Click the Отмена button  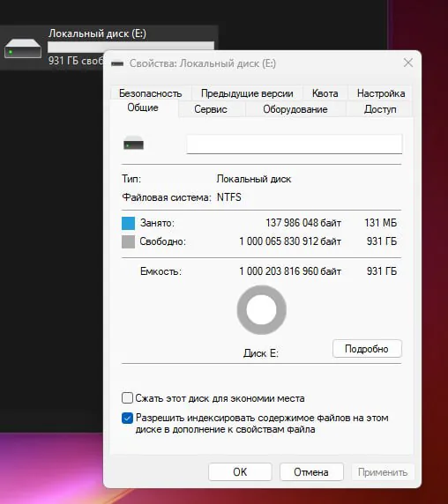point(311,472)
